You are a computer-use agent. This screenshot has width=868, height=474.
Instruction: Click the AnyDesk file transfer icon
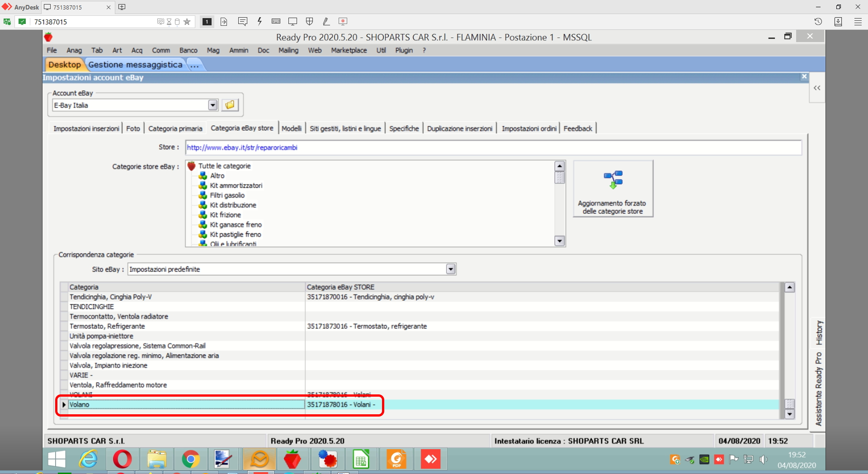224,21
